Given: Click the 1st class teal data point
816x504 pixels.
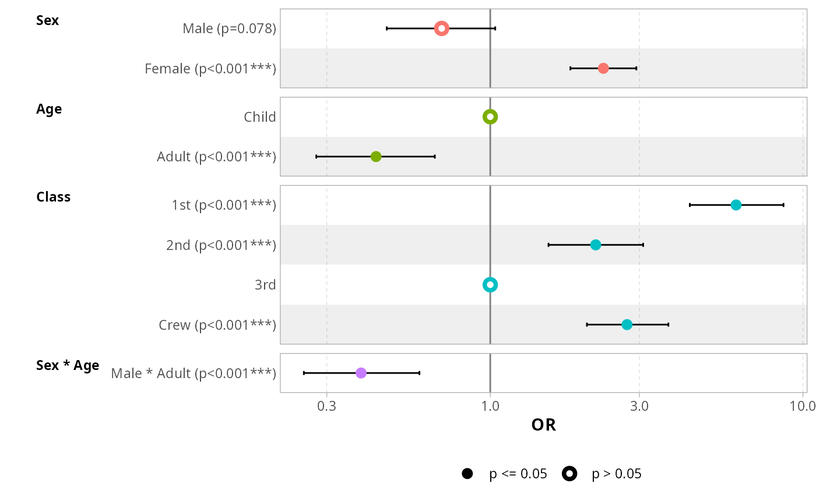Looking at the screenshot, I should tap(736, 205).
